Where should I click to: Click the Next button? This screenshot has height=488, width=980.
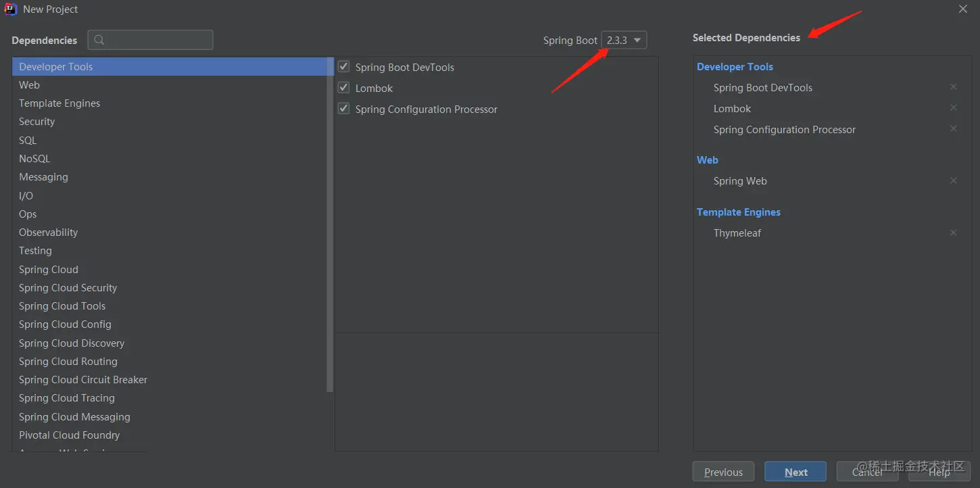click(x=795, y=472)
